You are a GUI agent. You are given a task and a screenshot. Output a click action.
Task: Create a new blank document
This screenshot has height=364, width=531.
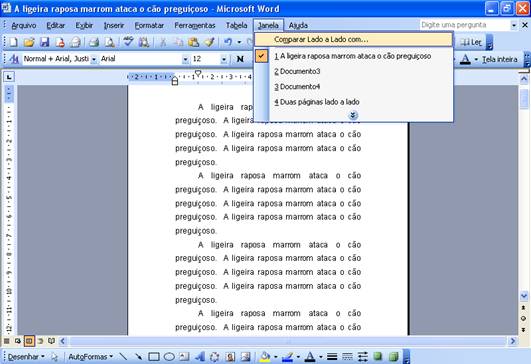coord(14,42)
